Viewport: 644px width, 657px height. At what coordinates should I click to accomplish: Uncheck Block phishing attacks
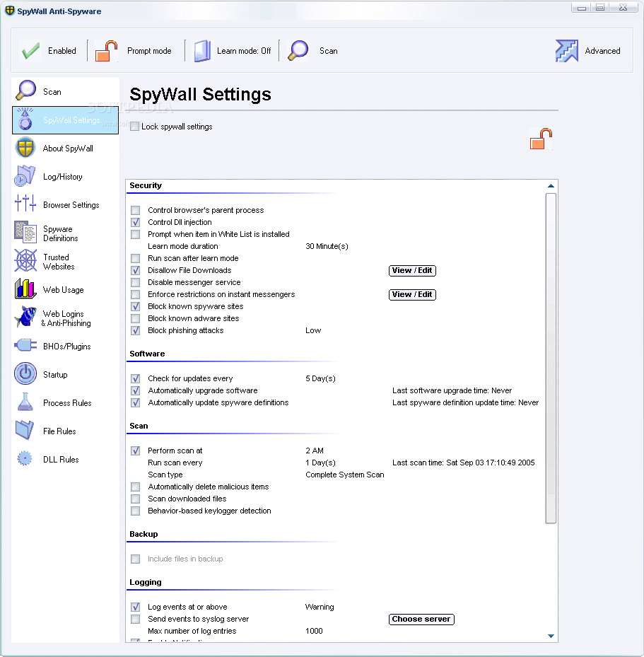(135, 330)
